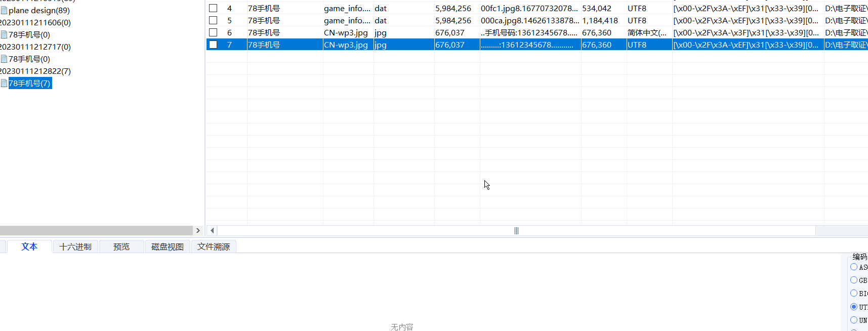Screen dimensions: 868x331
Task: Click the D:\电子取证 path cell in row 7
Action: click(846, 45)
